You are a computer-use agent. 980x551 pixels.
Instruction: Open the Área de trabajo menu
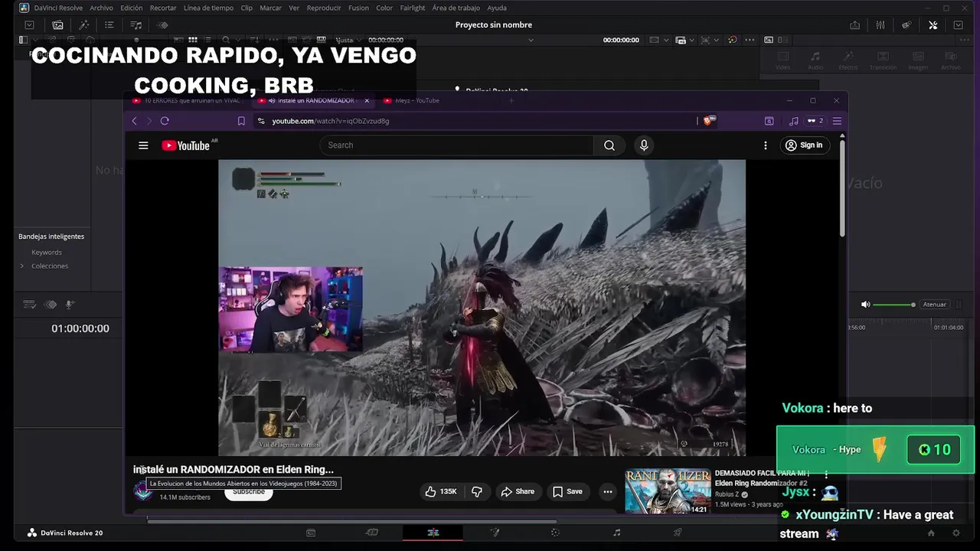pyautogui.click(x=456, y=8)
